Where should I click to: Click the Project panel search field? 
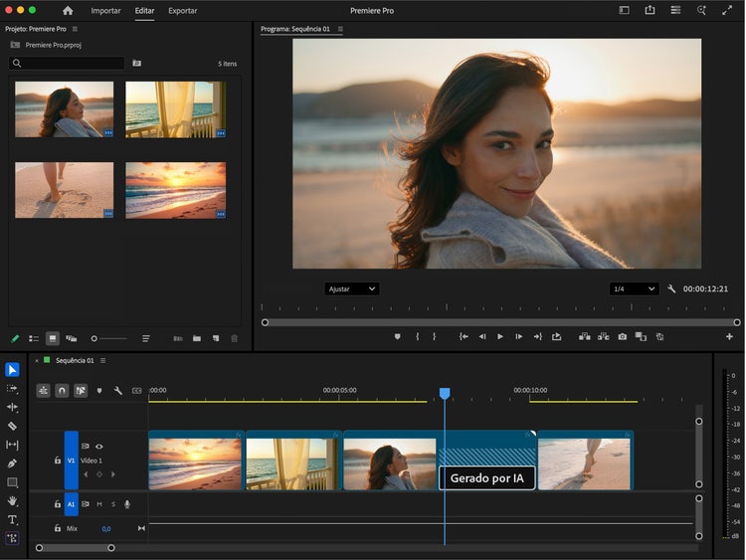67,63
